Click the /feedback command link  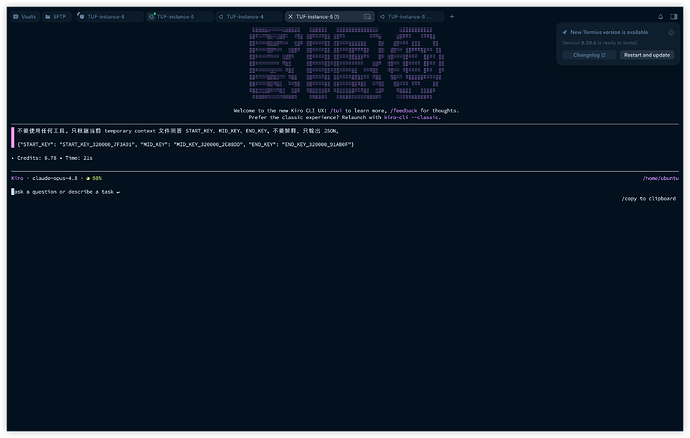click(x=404, y=111)
